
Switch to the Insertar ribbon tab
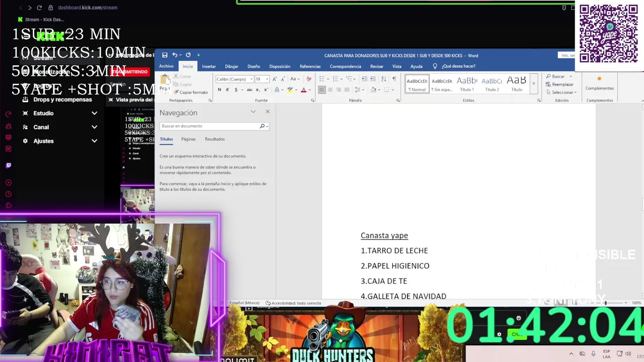[x=209, y=66]
